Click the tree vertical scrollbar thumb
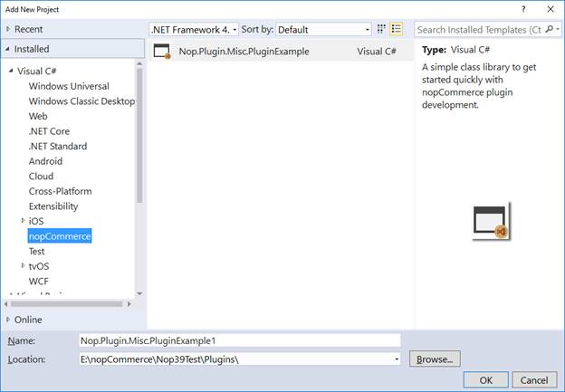565x392 pixels. (x=139, y=136)
